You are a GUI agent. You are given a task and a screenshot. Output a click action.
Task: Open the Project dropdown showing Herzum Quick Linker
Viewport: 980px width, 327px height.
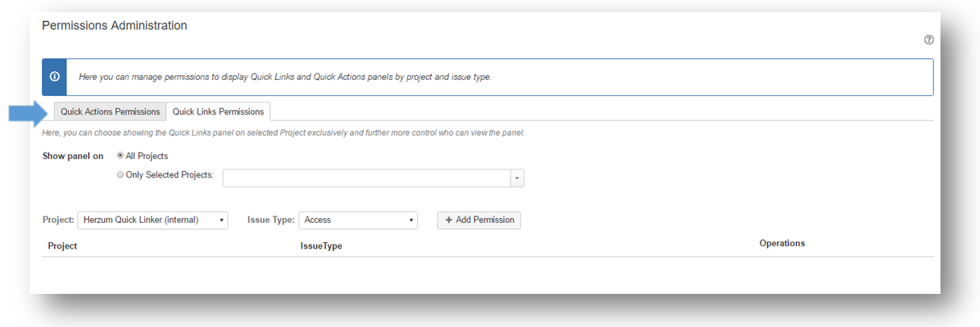[152, 220]
